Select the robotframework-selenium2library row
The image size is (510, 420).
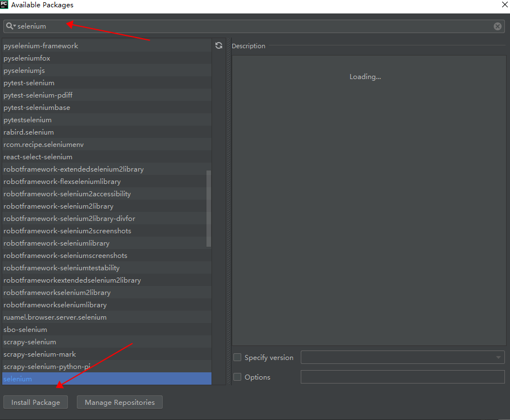click(107, 206)
